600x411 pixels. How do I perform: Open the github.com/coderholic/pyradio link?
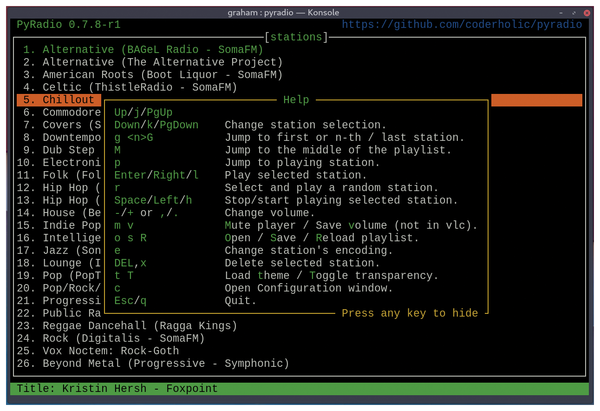tap(462, 25)
